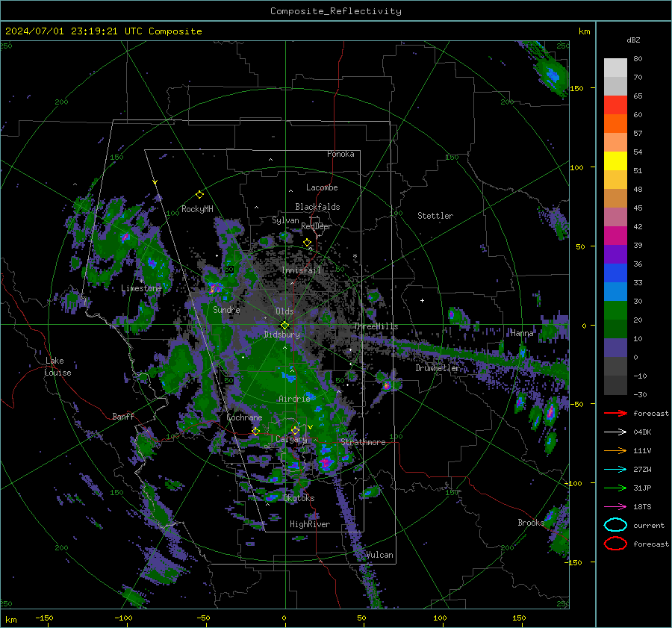
Task: Click the storm cell northwest of Sundre
Action: (x=214, y=287)
